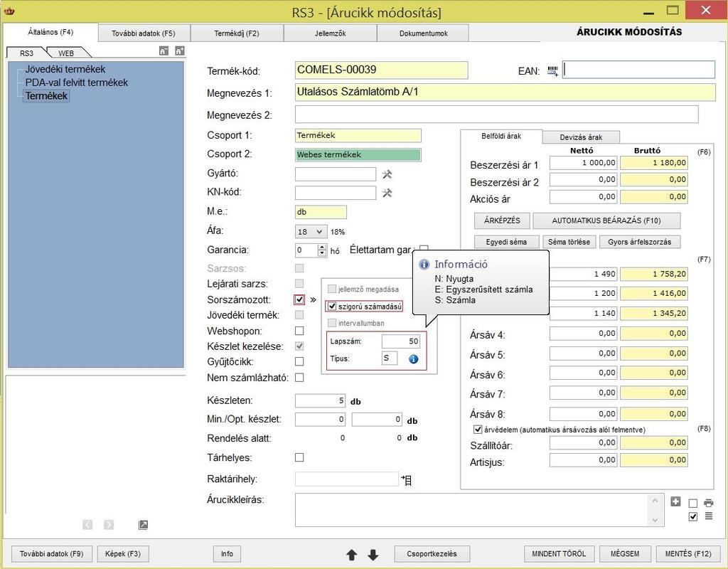The image size is (728, 569).
Task: Toggle the árvédelem checkbox
Action: pos(477,430)
